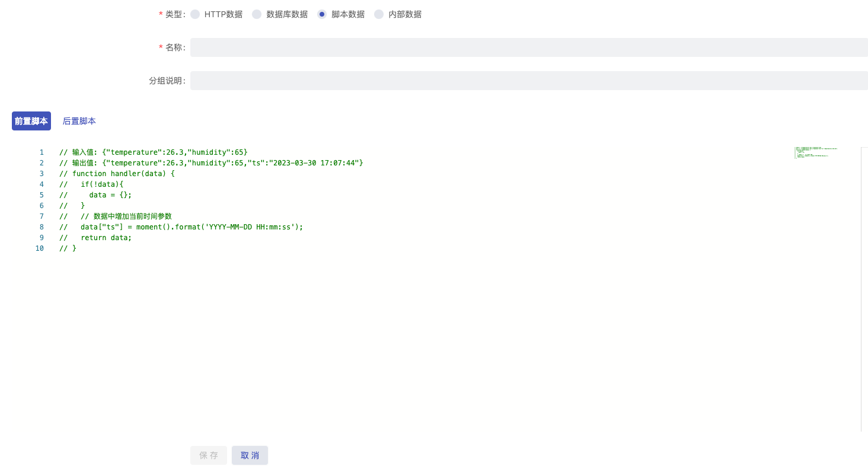Click the editor vertical scrollbar track
This screenshot has height=469, width=868.
pyautogui.click(x=864, y=289)
